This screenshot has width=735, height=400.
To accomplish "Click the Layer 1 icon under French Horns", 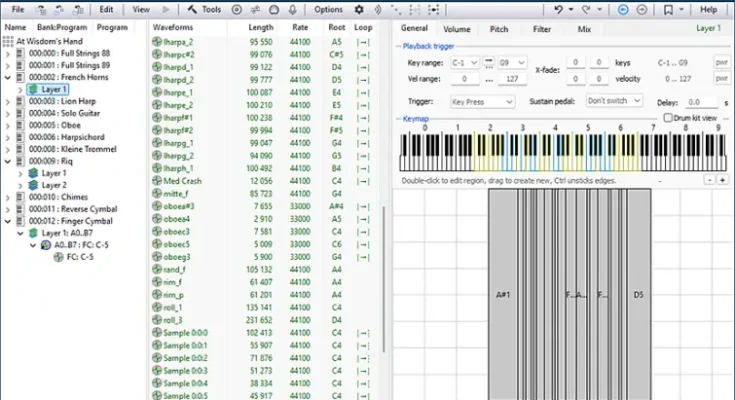I will click(x=33, y=89).
